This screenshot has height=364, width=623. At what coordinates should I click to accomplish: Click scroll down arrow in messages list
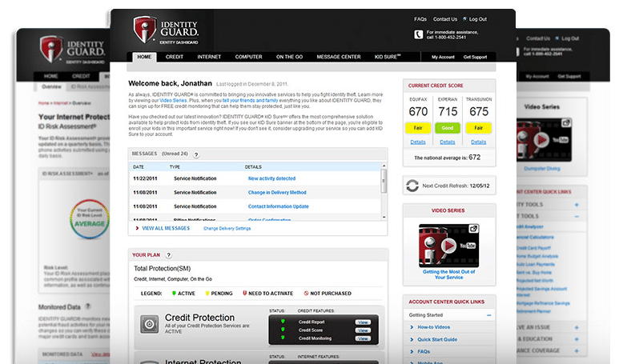coord(384,217)
